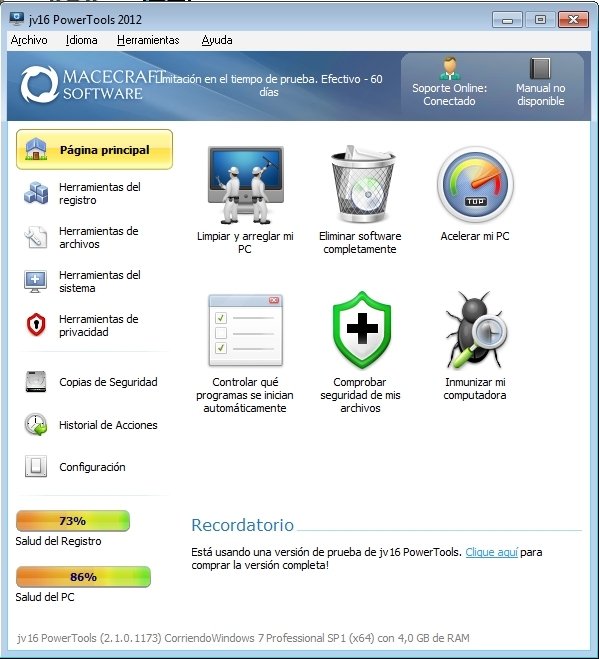Open Herramientas del sistema

click(100, 282)
